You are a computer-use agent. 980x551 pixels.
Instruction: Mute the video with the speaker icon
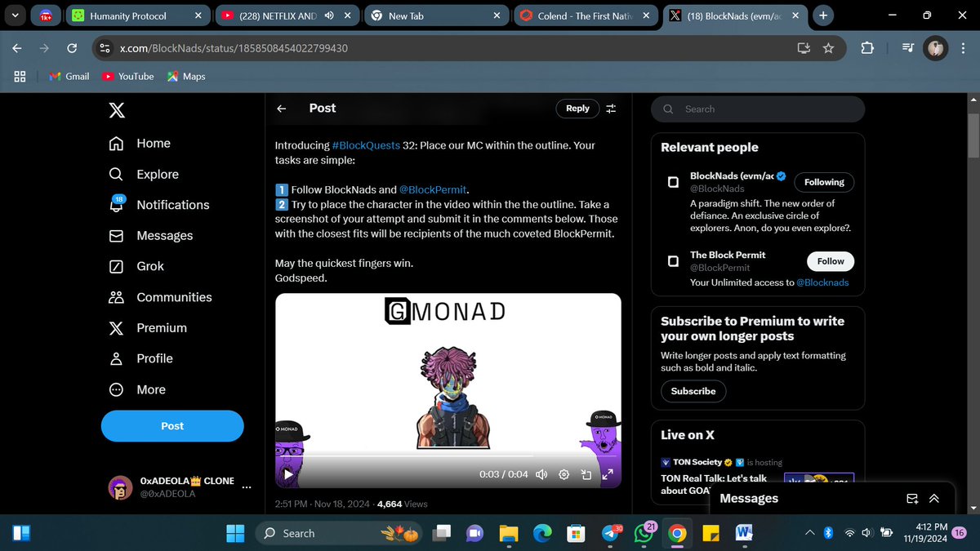[541, 474]
